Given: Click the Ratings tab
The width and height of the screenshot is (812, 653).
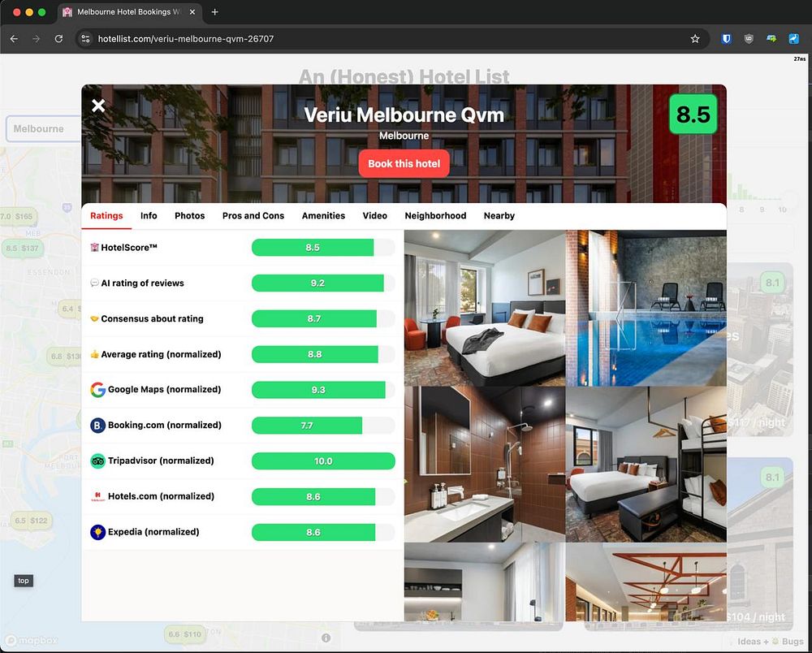Looking at the screenshot, I should 106,215.
